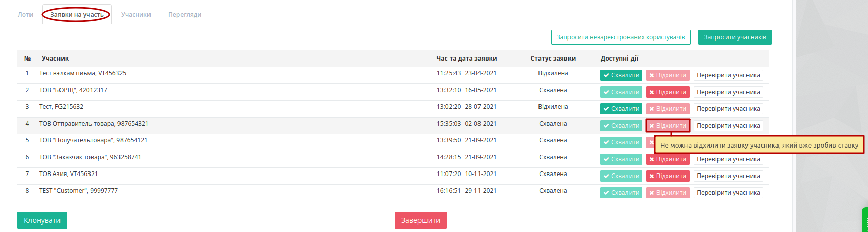
Task: Open the Лоти tab
Action: click(25, 14)
